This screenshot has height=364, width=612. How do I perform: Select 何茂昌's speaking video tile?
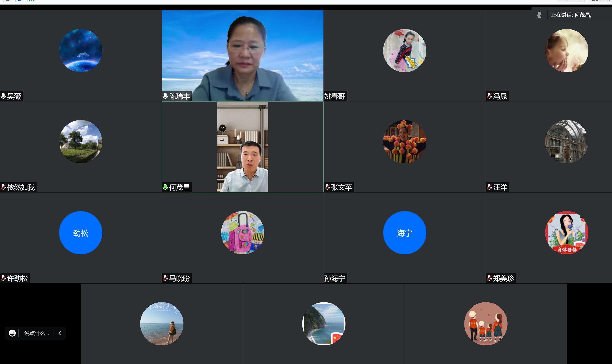[242, 147]
